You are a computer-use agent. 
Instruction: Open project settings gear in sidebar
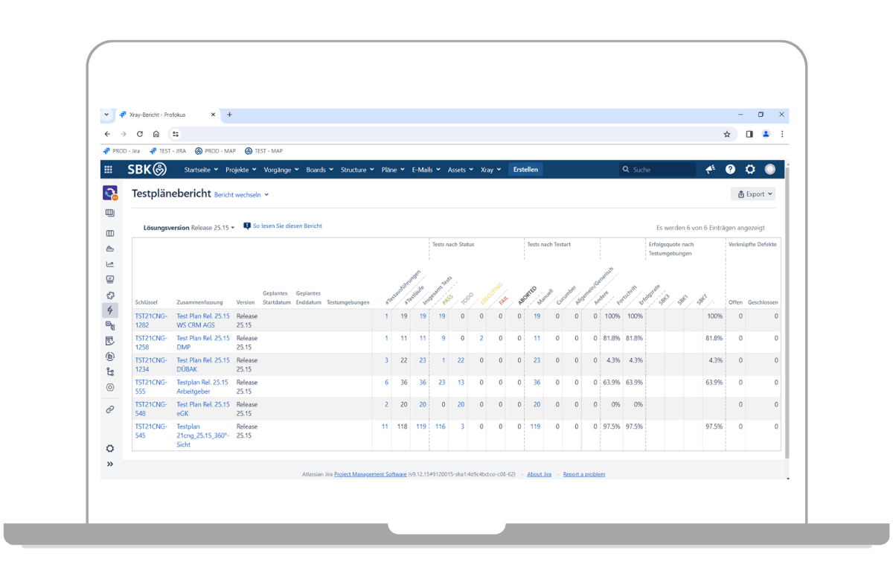click(110, 448)
